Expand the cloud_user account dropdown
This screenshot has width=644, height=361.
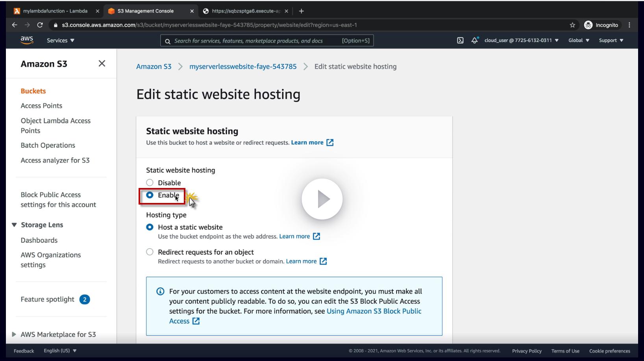point(522,40)
